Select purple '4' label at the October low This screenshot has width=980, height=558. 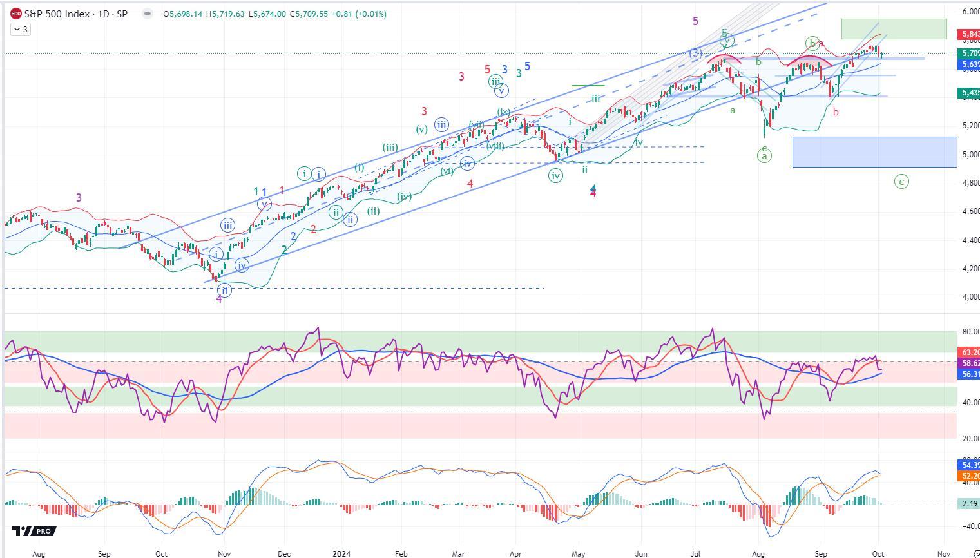(219, 300)
